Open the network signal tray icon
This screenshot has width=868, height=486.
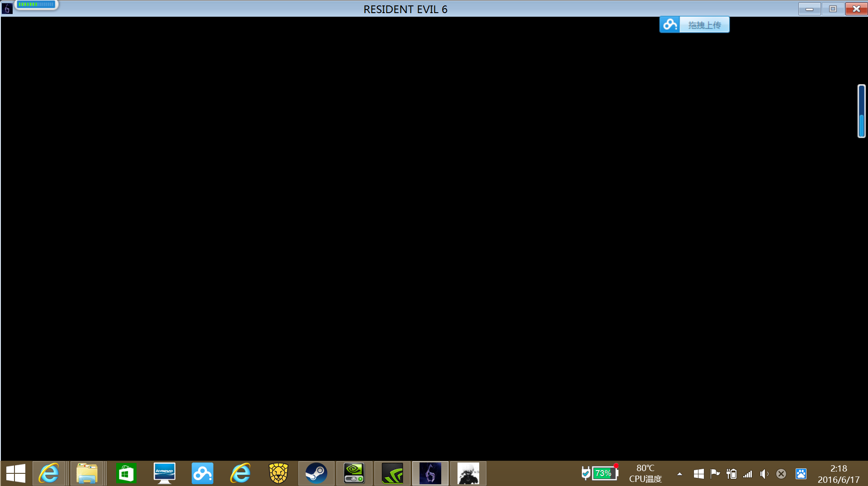pyautogui.click(x=748, y=474)
